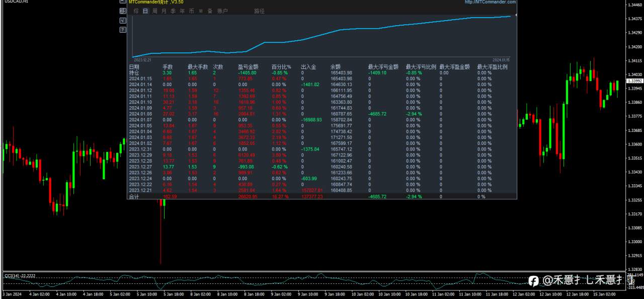Click the 次数 column header
644x299 pixels.
coord(218,66)
